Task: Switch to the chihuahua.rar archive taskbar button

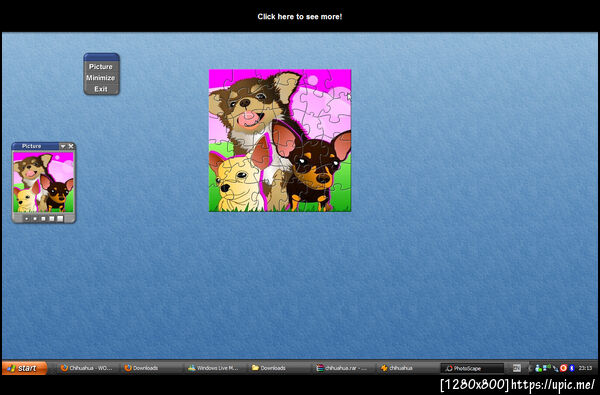Action: point(342,368)
